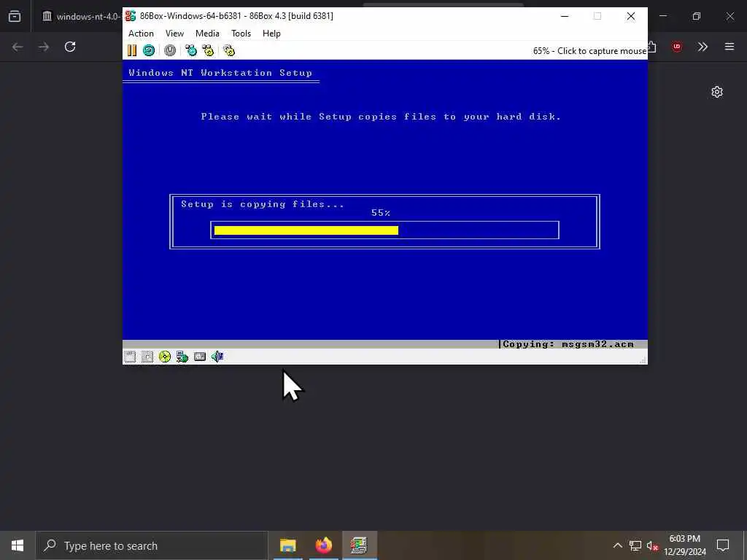Send Ctrl+Alt+Esc using the yellow toolbar icon
Image resolution: width=747 pixels, height=560 pixels.
(x=208, y=50)
